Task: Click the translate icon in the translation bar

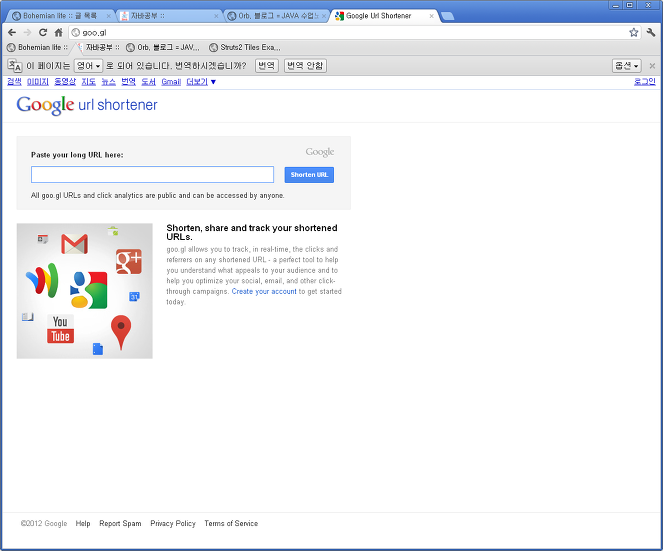Action: click(x=14, y=66)
